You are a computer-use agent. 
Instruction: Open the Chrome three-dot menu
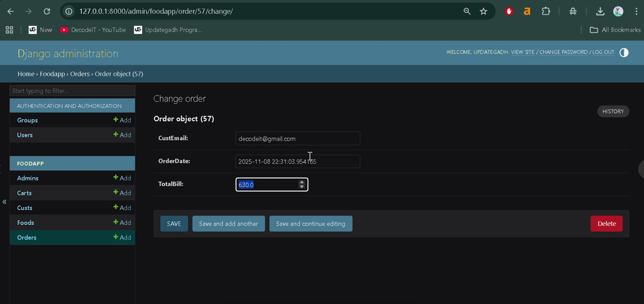point(636,11)
